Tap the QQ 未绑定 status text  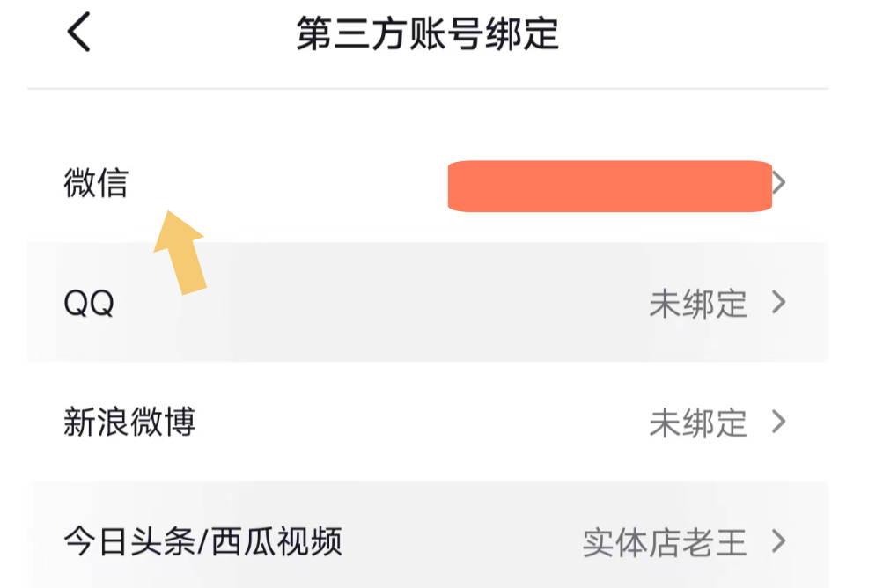pyautogui.click(x=698, y=304)
